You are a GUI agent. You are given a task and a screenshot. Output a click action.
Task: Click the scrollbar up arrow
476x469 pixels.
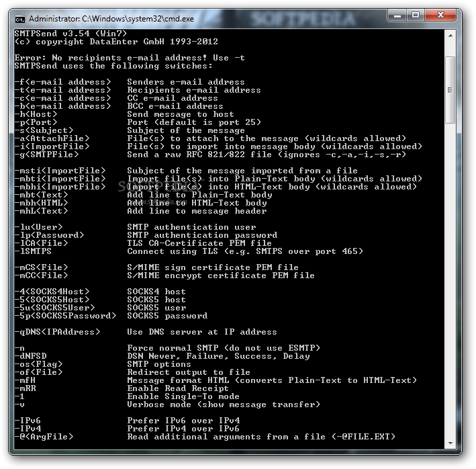[450, 36]
